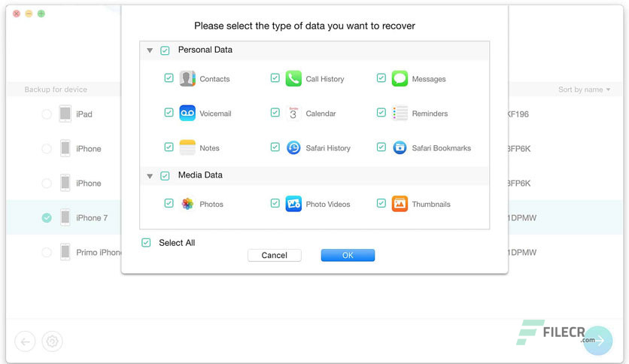
Task: Select the iPad backup radio button
Action: (x=47, y=114)
